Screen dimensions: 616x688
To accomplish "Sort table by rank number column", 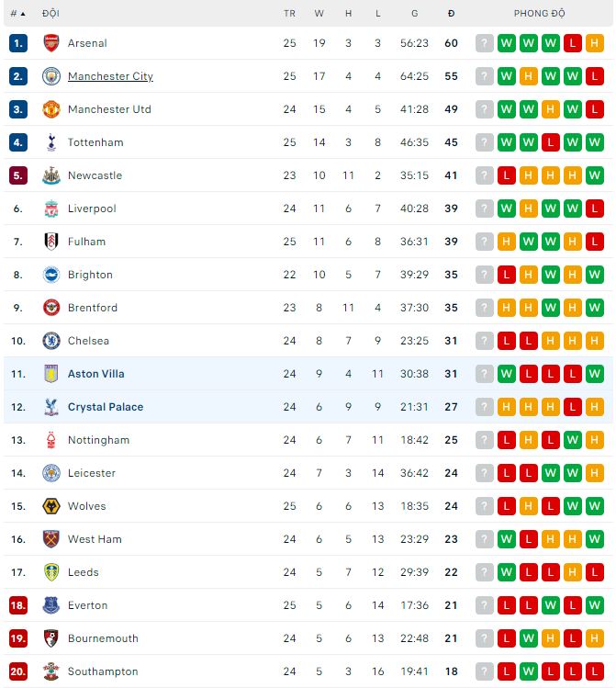I will point(17,14).
